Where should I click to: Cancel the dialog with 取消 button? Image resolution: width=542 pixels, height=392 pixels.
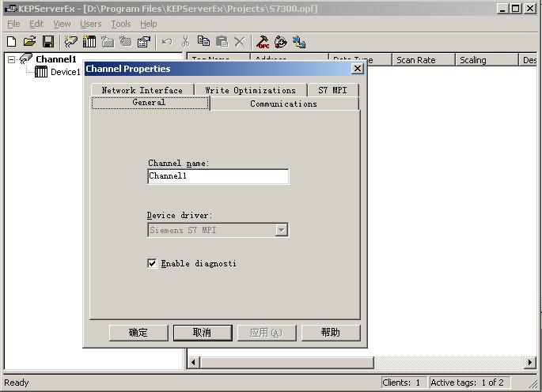(x=203, y=333)
